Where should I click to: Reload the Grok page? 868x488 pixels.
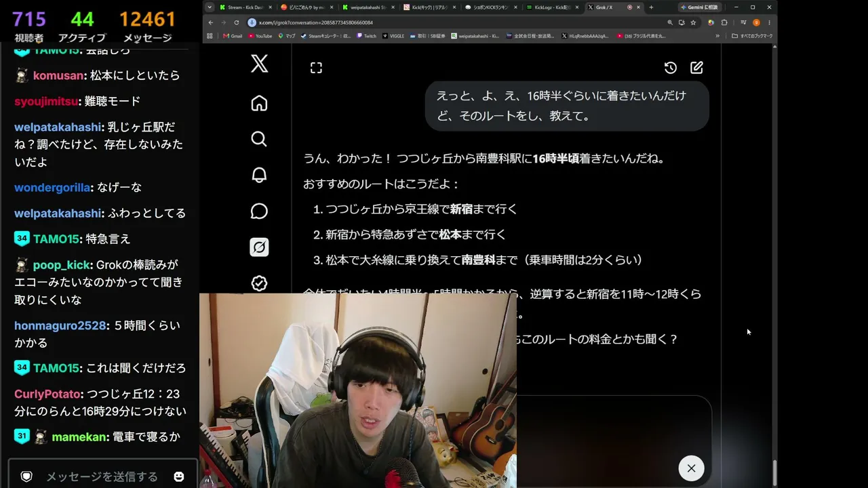tap(236, 22)
